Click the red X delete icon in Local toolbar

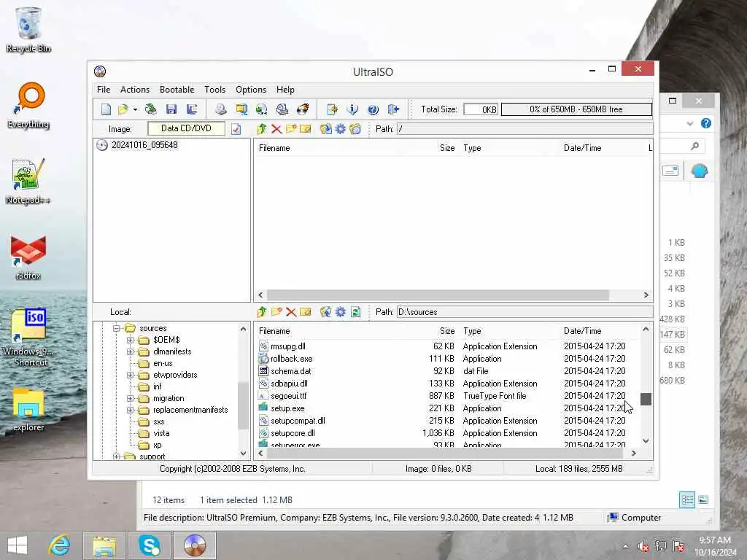point(291,312)
